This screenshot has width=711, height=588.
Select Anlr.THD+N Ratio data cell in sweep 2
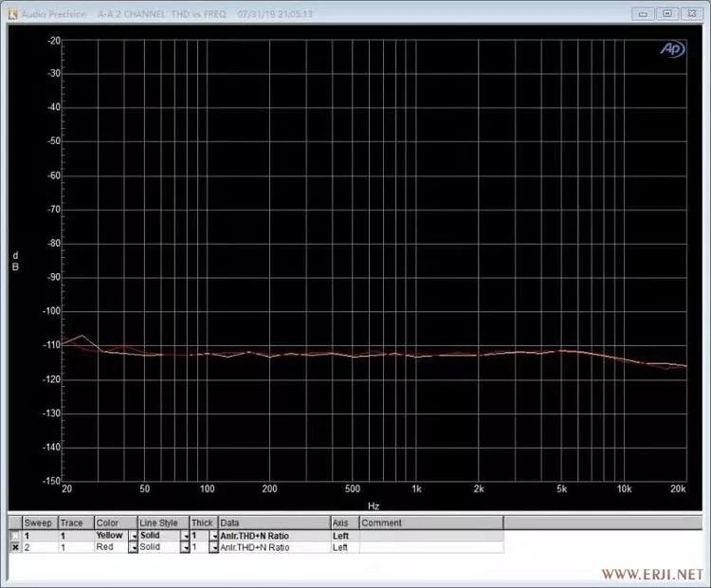274,547
